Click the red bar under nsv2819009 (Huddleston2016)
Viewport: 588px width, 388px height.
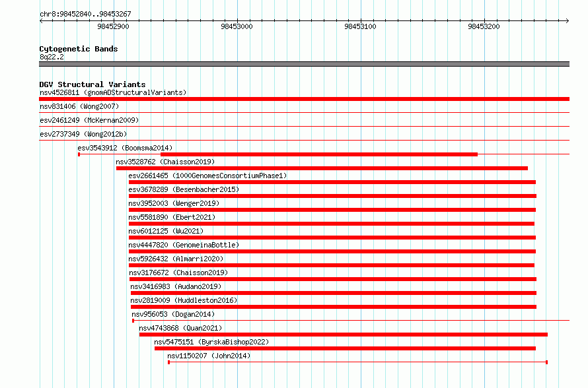coord(334,307)
